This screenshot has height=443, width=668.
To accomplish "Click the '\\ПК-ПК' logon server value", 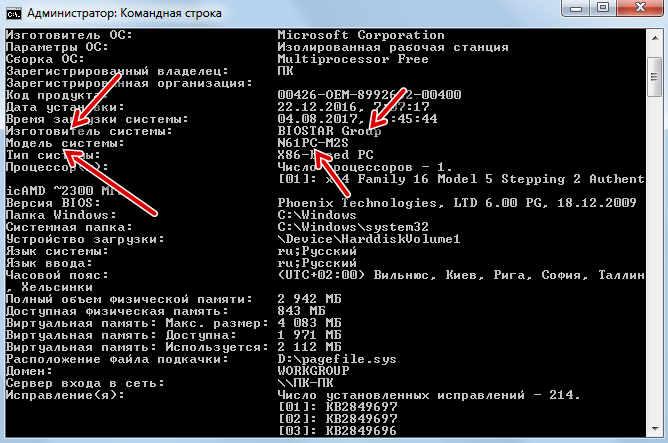I will 305,383.
